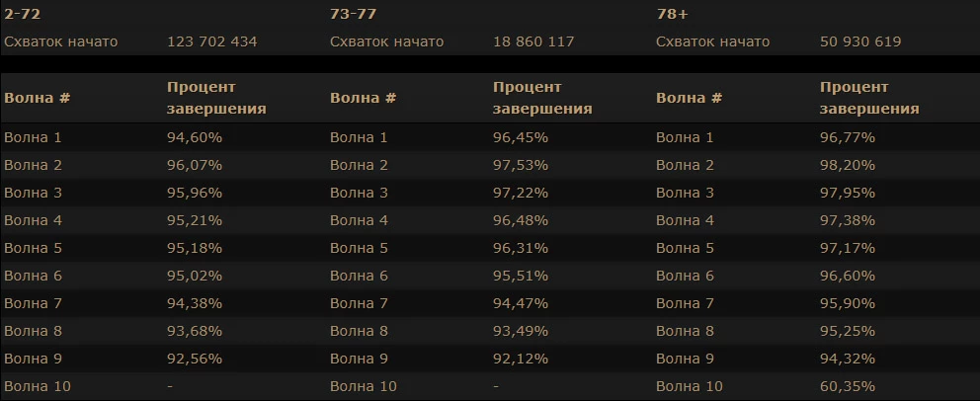
Task: Click the 50 930 619 skirmishes value
Action: (x=860, y=41)
